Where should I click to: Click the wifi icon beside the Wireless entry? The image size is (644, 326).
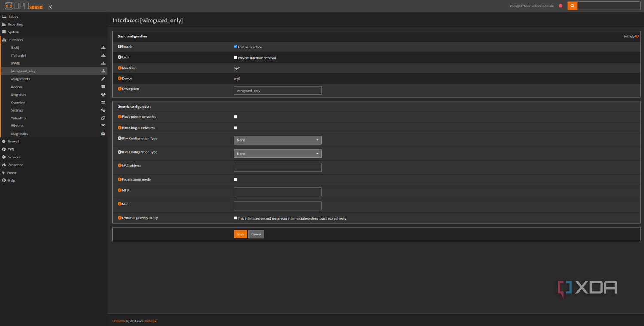(x=103, y=126)
